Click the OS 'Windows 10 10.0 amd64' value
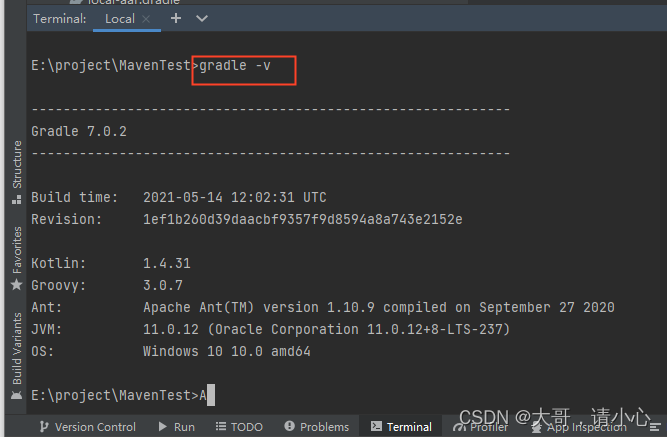This screenshot has width=667, height=437. [227, 351]
